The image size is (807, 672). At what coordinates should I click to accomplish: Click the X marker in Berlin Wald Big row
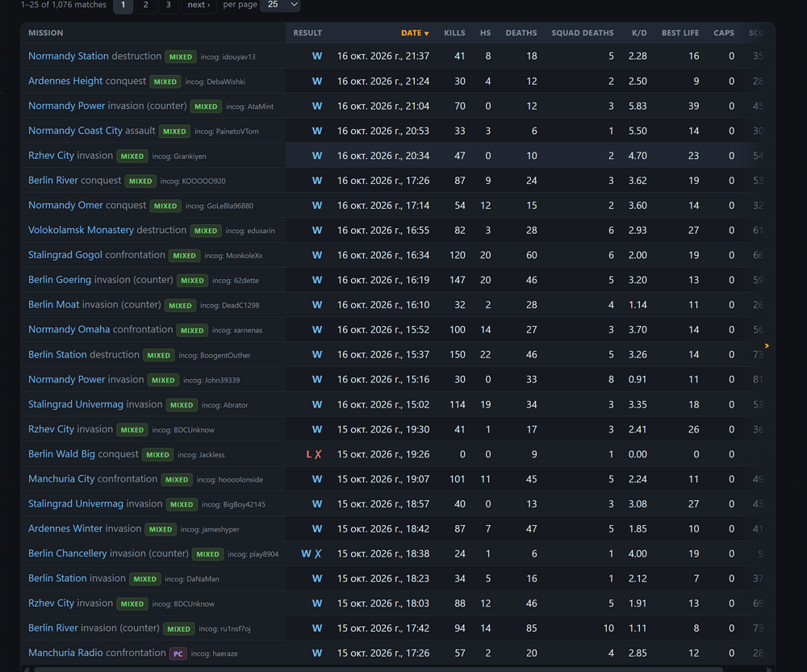click(x=318, y=454)
